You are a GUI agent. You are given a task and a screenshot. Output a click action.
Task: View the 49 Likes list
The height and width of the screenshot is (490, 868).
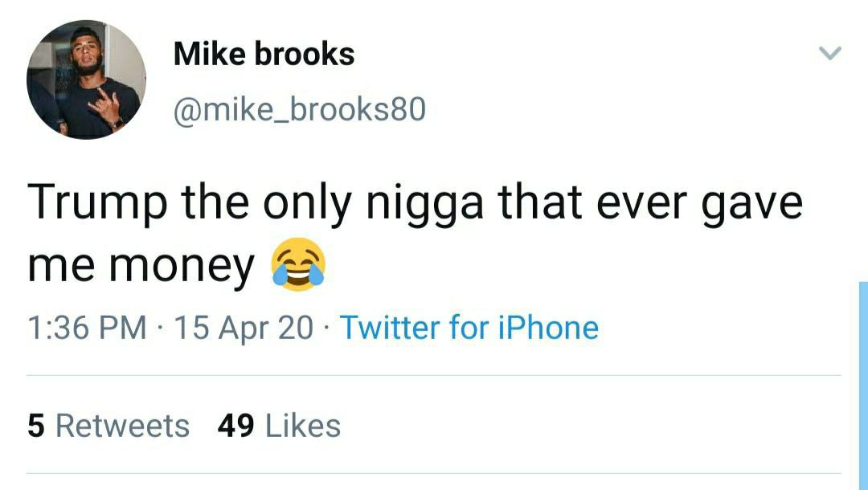(x=279, y=425)
